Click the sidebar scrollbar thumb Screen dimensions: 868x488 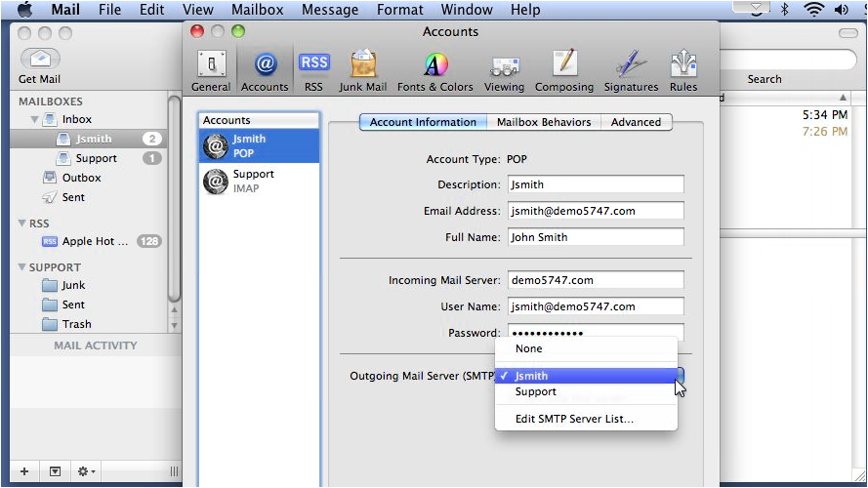coord(174,198)
